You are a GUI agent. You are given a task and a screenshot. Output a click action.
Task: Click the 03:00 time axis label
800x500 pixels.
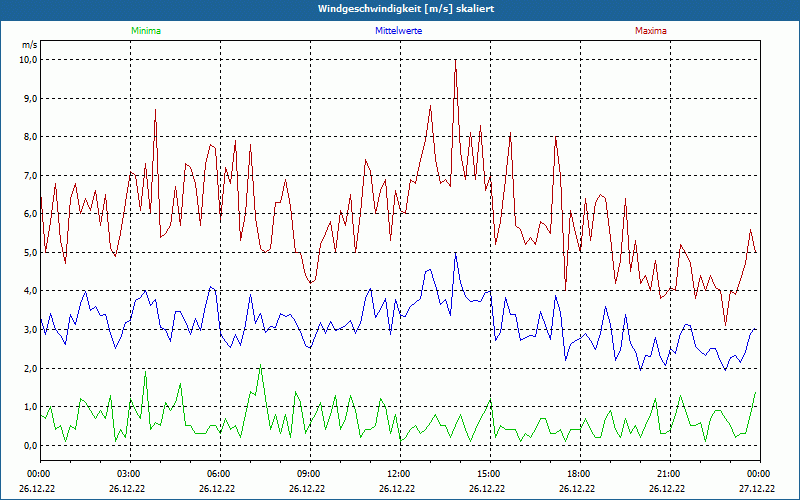point(130,474)
